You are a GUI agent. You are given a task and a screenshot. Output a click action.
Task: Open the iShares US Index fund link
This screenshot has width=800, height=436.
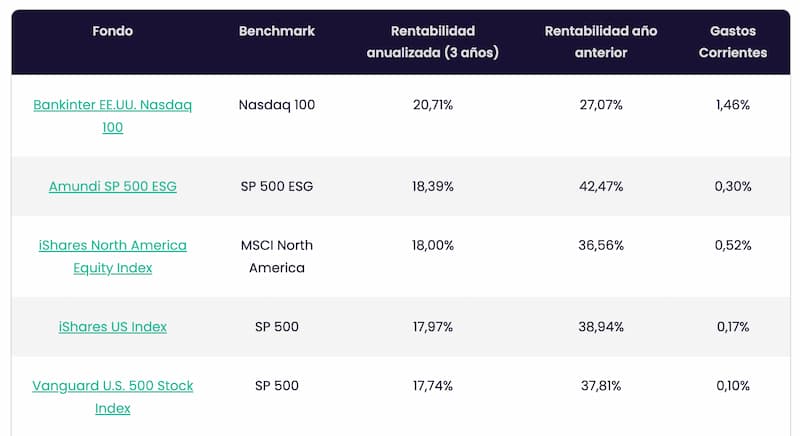coord(112,327)
